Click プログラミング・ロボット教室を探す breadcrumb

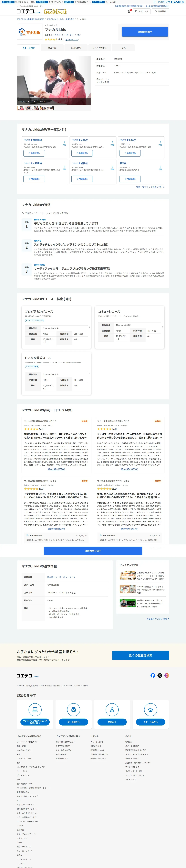[x=60, y=19]
